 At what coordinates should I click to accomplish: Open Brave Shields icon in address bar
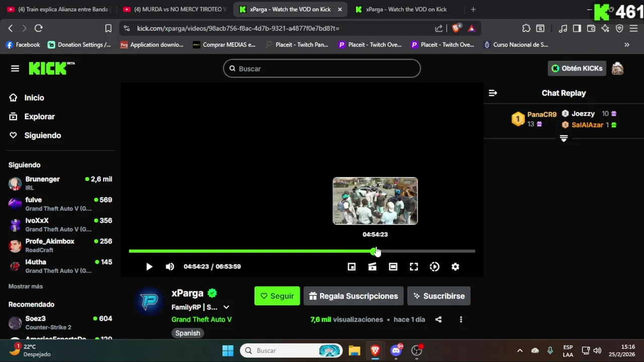[456, 29]
